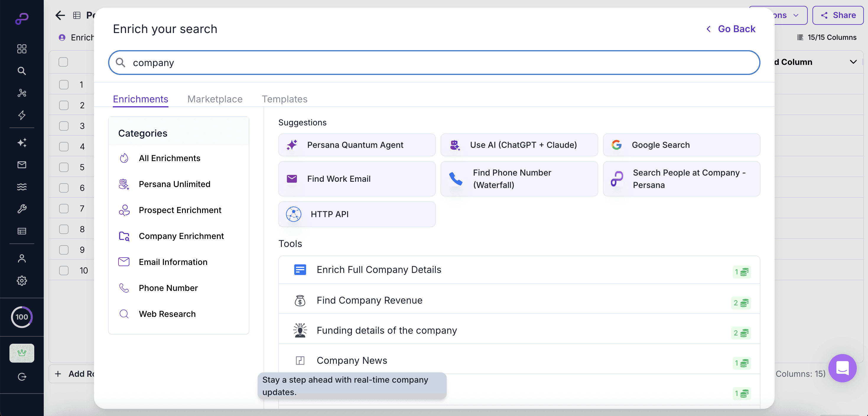Switch to the Templates tab
Image resolution: width=868 pixels, height=416 pixels.
click(x=285, y=99)
